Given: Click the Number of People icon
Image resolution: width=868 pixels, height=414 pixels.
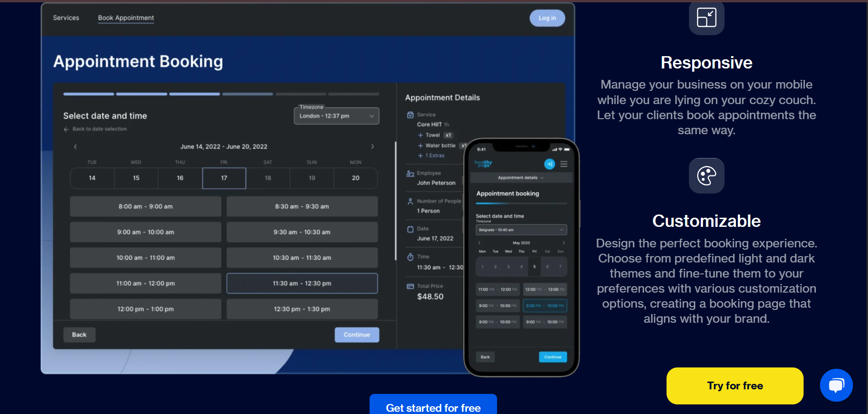Looking at the screenshot, I should point(410,201).
